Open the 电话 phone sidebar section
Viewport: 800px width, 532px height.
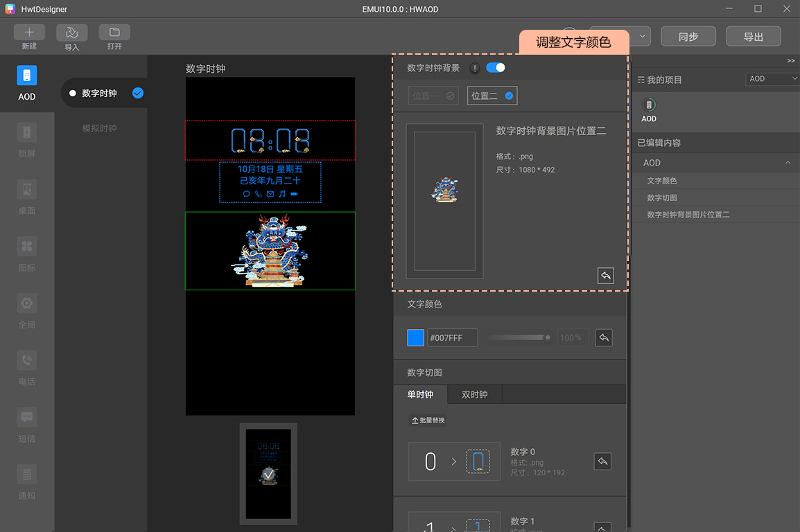(x=27, y=369)
